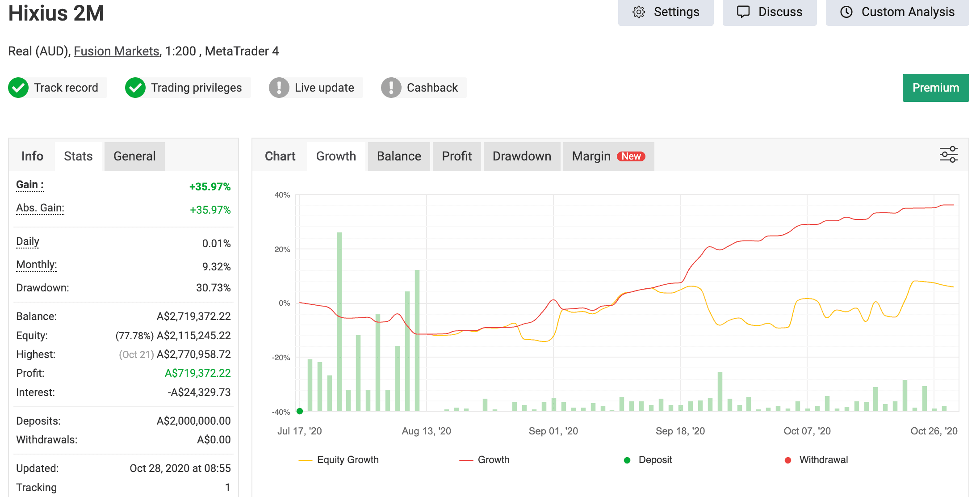The image size is (980, 497).
Task: Switch to the General tab
Action: (x=134, y=156)
